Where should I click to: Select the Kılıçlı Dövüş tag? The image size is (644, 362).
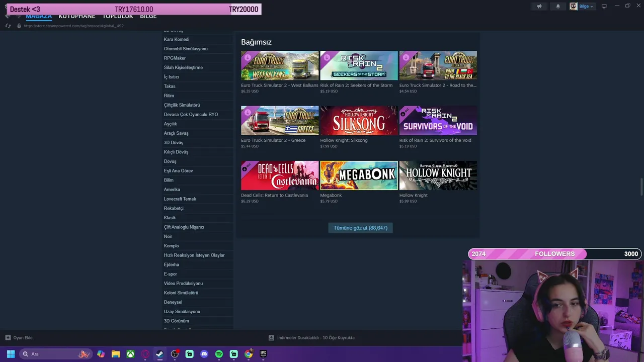(176, 152)
